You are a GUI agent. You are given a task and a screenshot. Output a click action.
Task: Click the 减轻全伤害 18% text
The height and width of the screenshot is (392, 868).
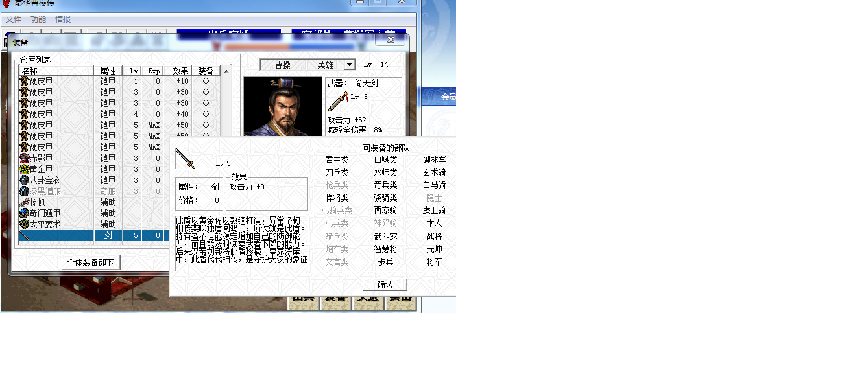coord(354,130)
